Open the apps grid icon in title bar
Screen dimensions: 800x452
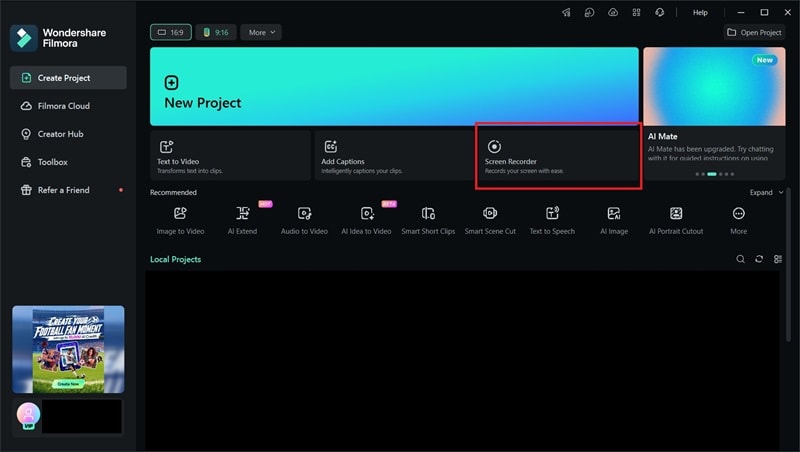pos(636,12)
